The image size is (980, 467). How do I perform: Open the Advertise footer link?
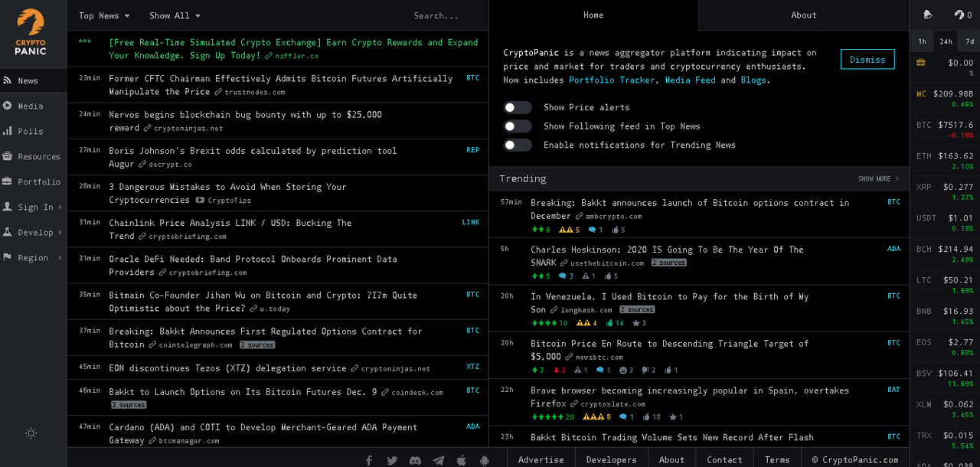click(541, 459)
